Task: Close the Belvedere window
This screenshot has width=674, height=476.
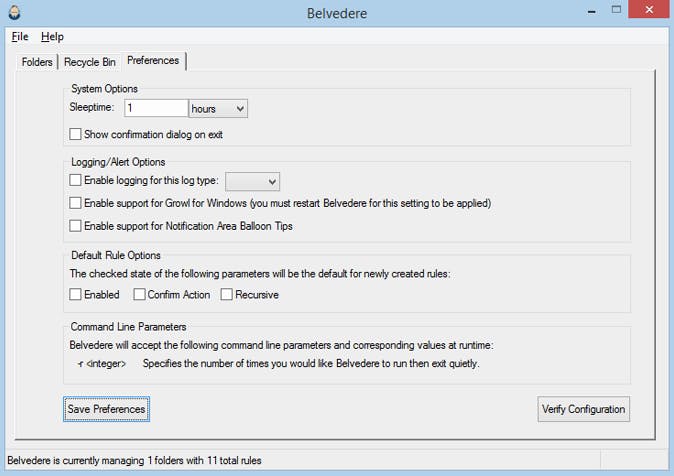Action: click(x=649, y=9)
